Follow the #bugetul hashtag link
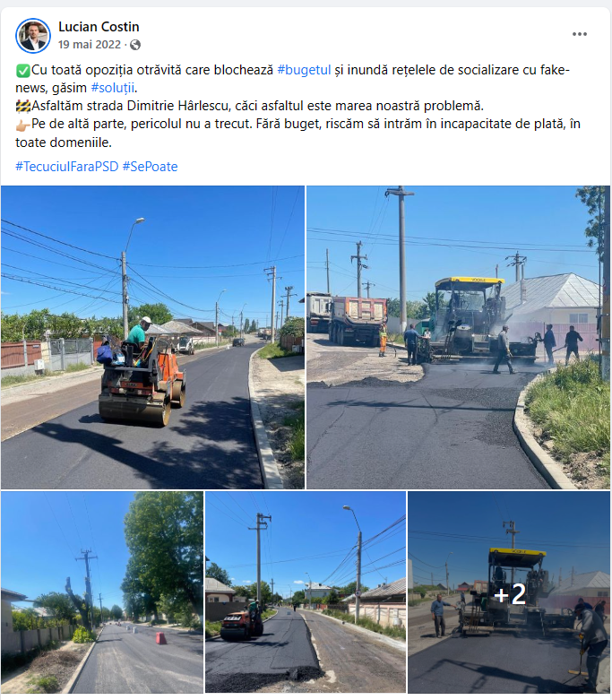This screenshot has height=700, width=612. (x=304, y=70)
